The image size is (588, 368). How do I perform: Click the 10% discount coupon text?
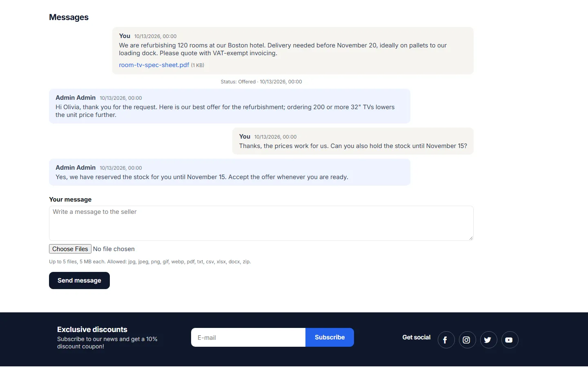107,343
